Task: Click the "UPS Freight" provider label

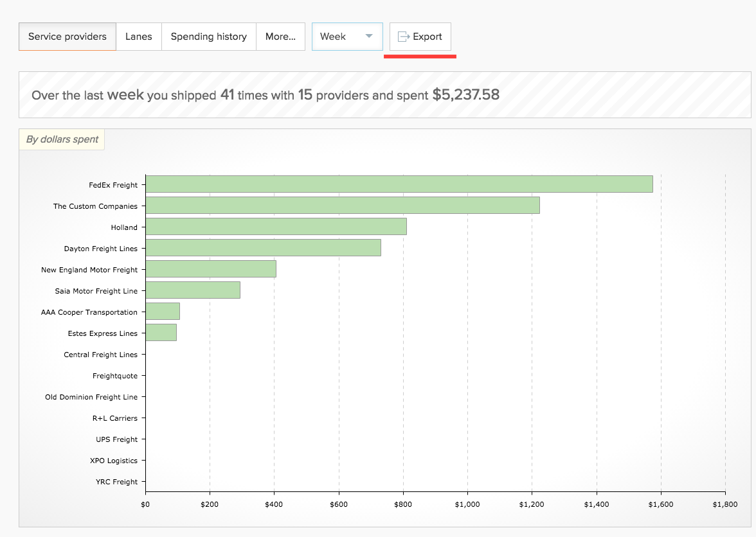Action: click(117, 439)
